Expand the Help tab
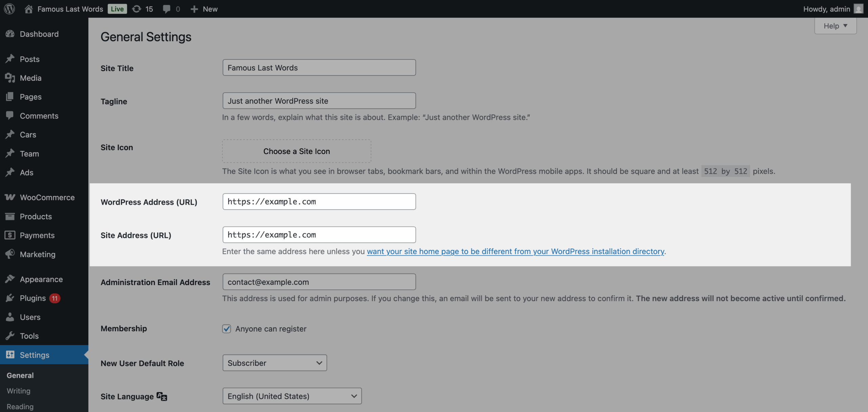 pyautogui.click(x=835, y=26)
